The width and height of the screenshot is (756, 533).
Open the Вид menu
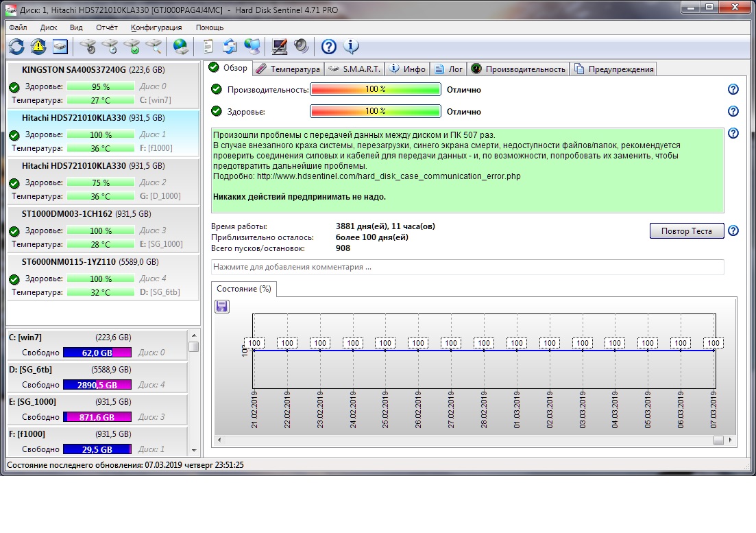pyautogui.click(x=76, y=27)
